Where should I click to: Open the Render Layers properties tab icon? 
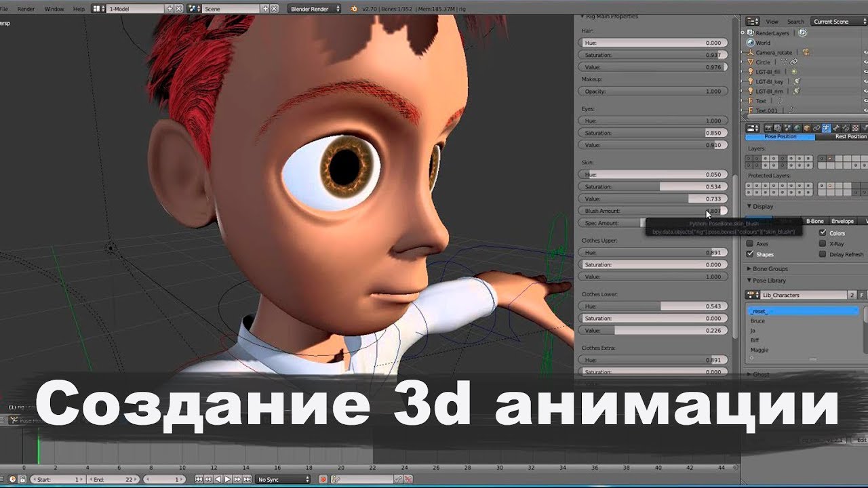pyautogui.click(x=778, y=128)
